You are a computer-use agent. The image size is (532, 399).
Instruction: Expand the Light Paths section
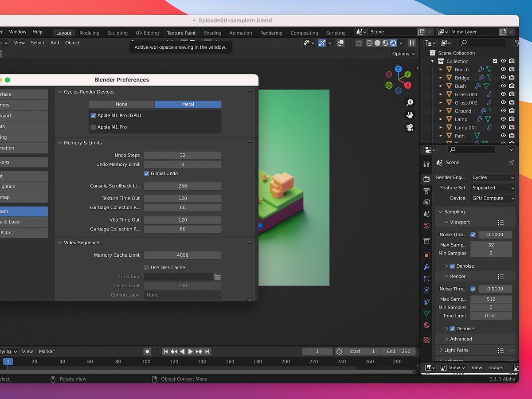pyautogui.click(x=457, y=350)
